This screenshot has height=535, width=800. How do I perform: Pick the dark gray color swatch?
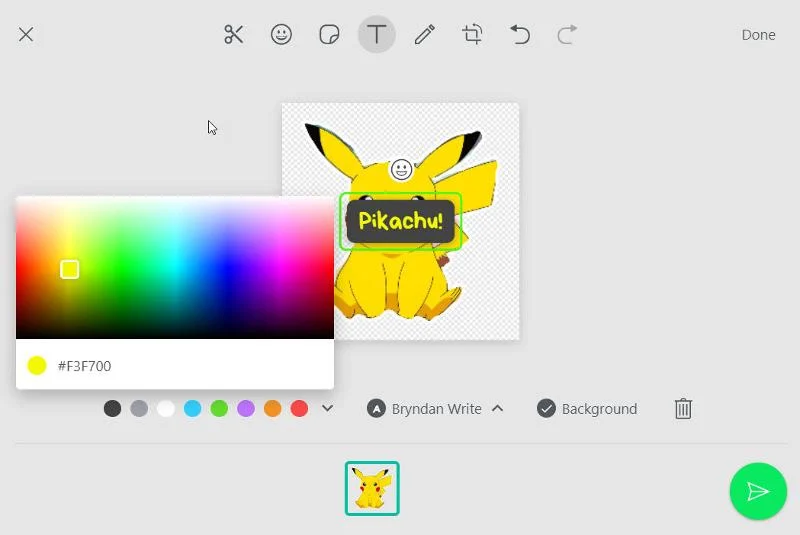(112, 409)
